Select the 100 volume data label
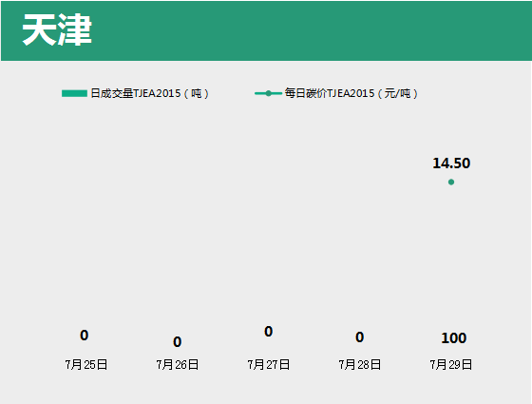Viewport: 532px width, 404px height. (x=454, y=338)
